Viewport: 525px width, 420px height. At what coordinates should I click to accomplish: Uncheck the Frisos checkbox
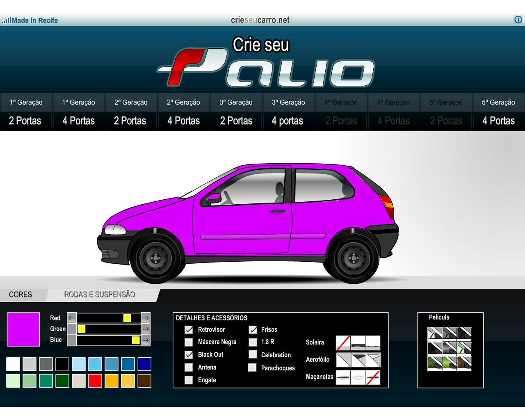click(253, 330)
